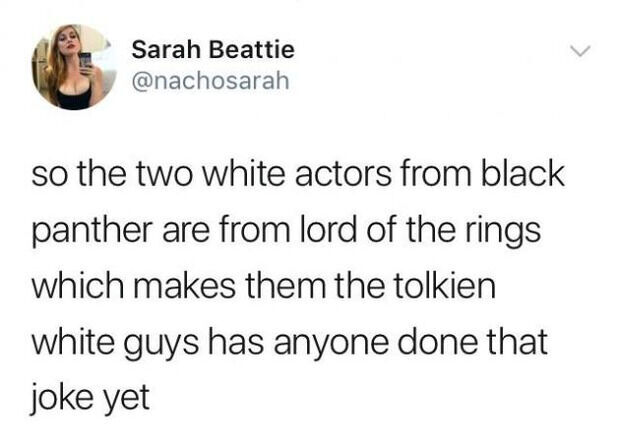
Task: Click the word "black" ending the first line
Action: click(522, 174)
